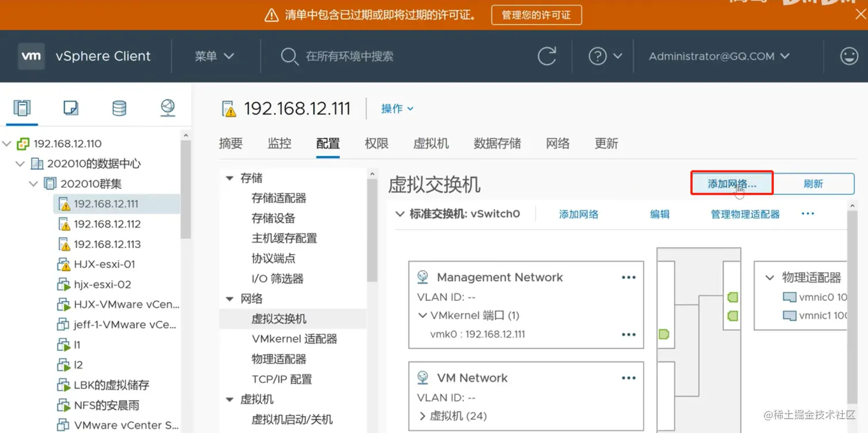Collapse the 202010的数据中心 node
The image size is (868, 433).
click(x=20, y=164)
